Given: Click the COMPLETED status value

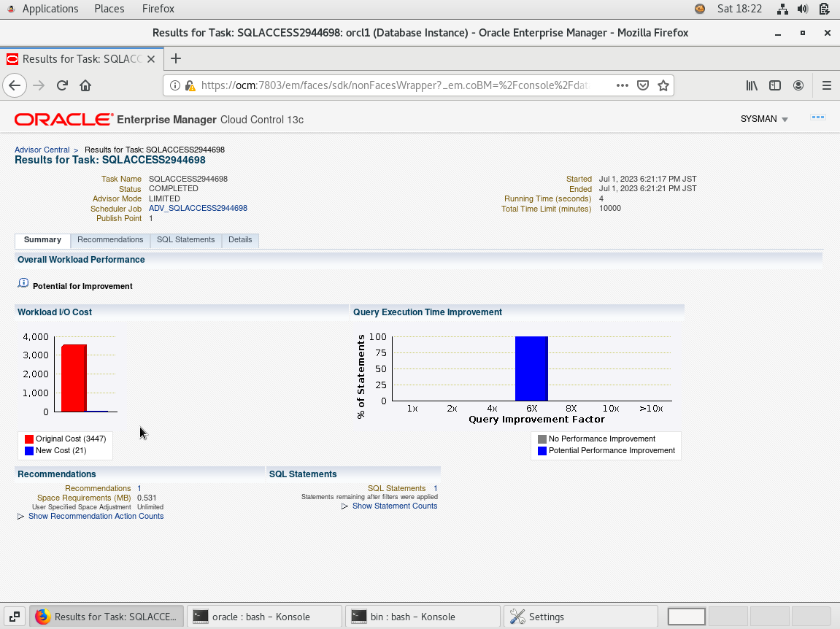Looking at the screenshot, I should (174, 188).
